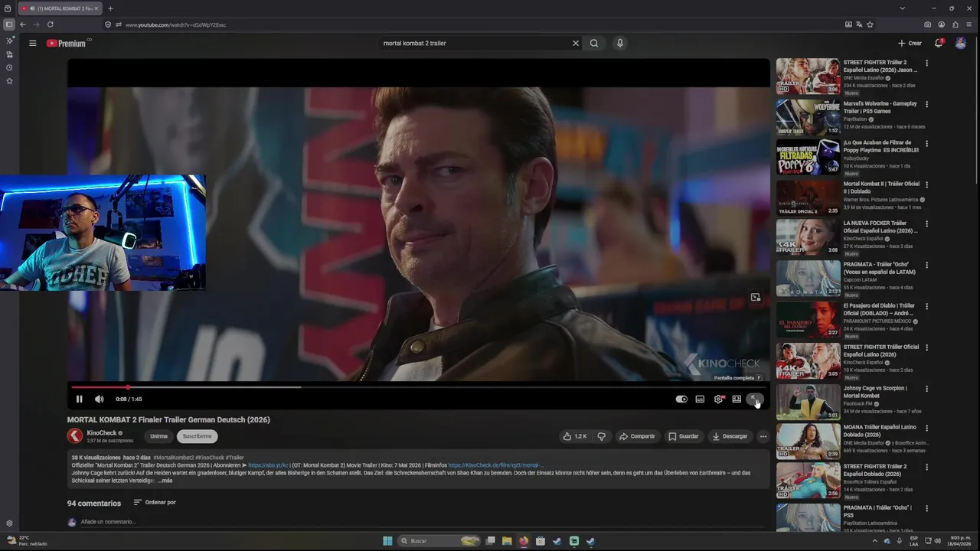The height and width of the screenshot is (551, 980).
Task: Open the Crear menu
Action: click(910, 43)
